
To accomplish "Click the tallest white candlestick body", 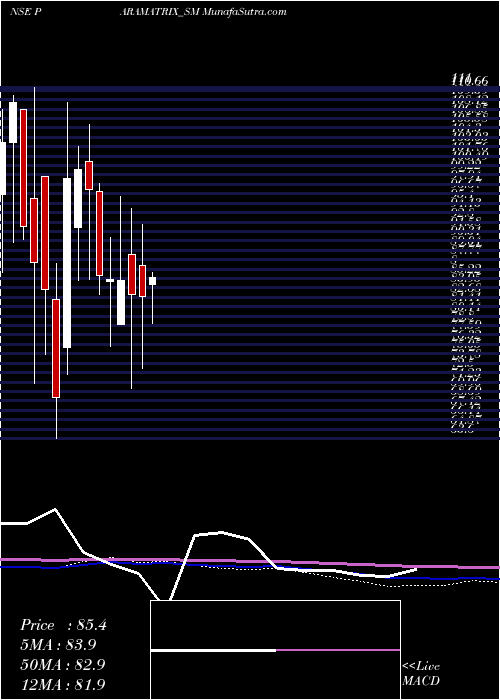I will pos(67,263).
